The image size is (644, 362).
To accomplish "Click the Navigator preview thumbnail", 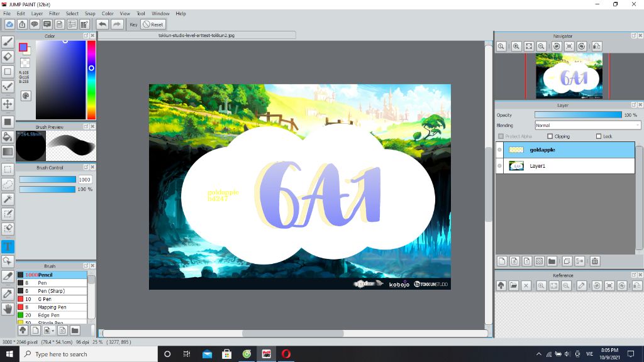I will [x=569, y=76].
